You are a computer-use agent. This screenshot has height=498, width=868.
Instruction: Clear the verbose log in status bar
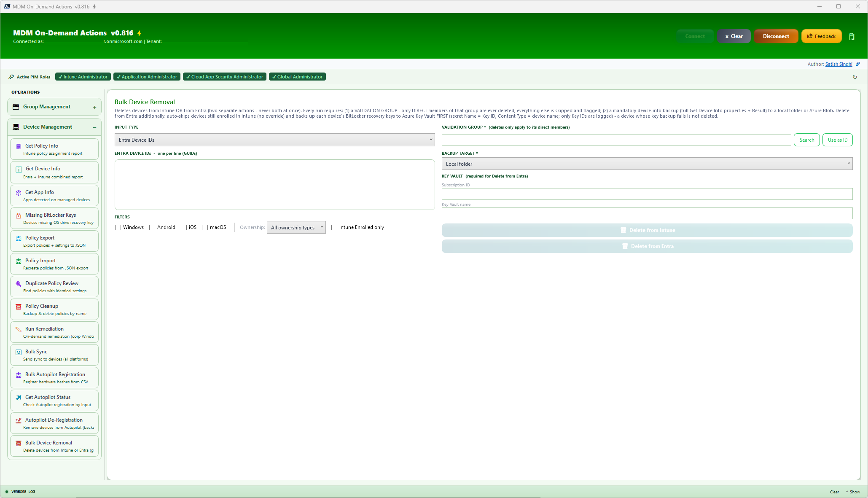(x=834, y=492)
